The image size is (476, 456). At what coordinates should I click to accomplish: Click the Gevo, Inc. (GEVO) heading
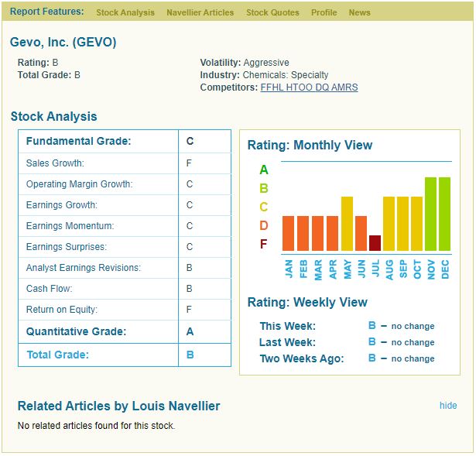63,42
